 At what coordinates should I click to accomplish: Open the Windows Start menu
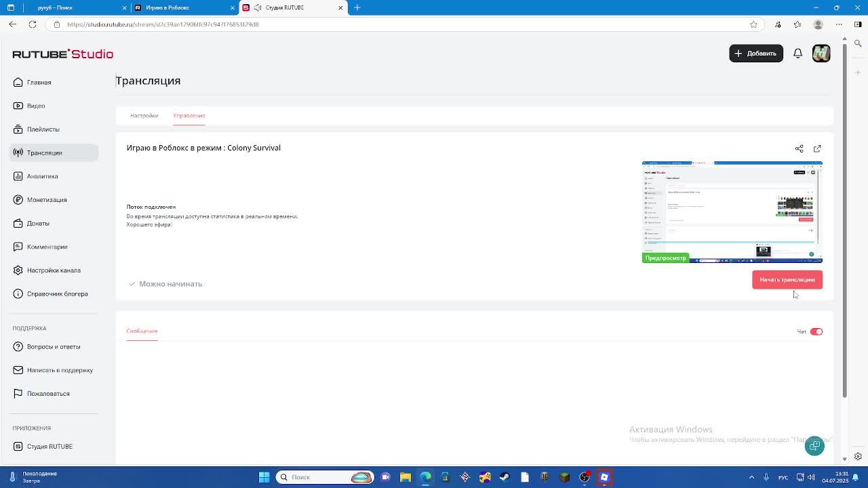pos(264,477)
